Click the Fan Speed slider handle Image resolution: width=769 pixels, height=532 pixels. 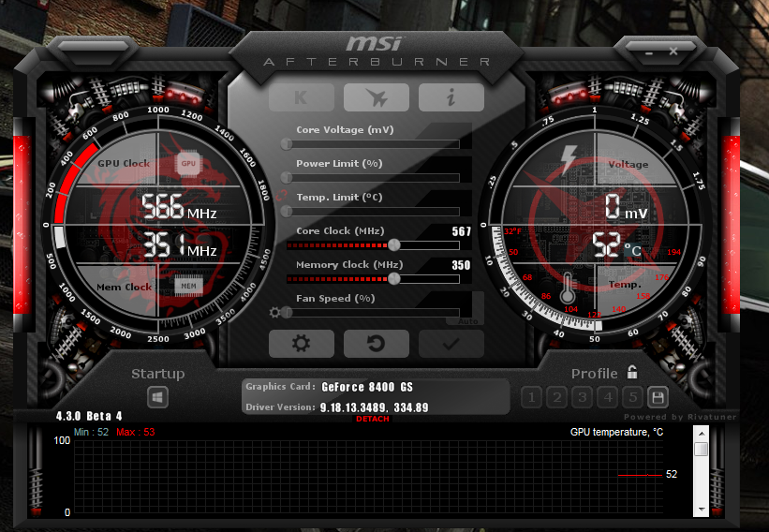(287, 312)
